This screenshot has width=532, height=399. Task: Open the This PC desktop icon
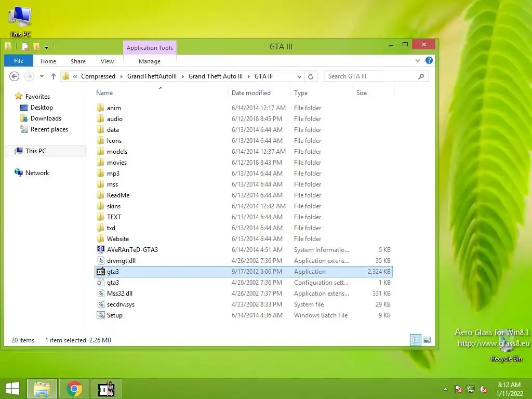pyautogui.click(x=20, y=21)
